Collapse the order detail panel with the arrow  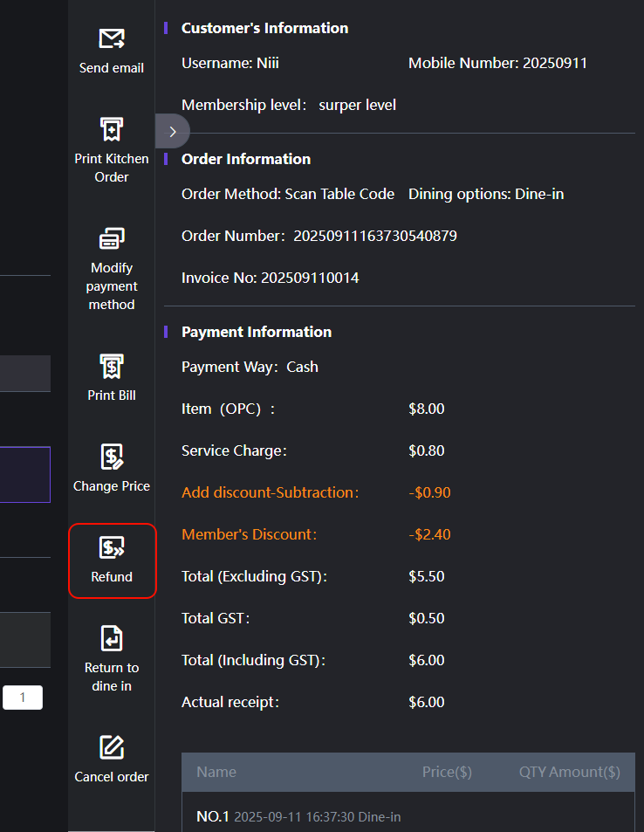tap(173, 132)
